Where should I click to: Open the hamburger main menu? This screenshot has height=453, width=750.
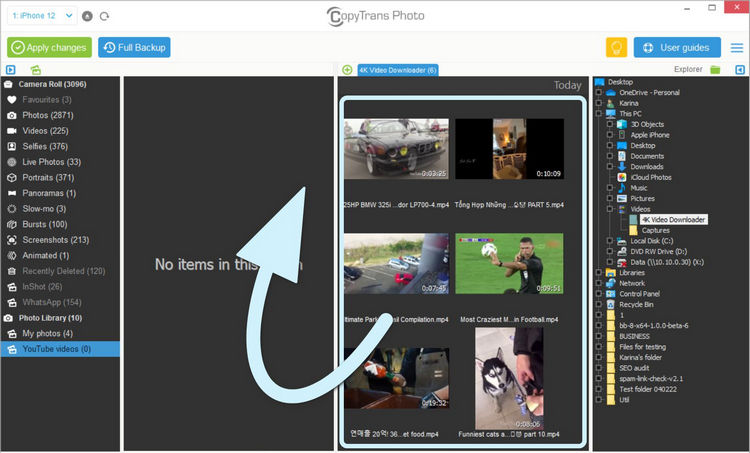(737, 47)
